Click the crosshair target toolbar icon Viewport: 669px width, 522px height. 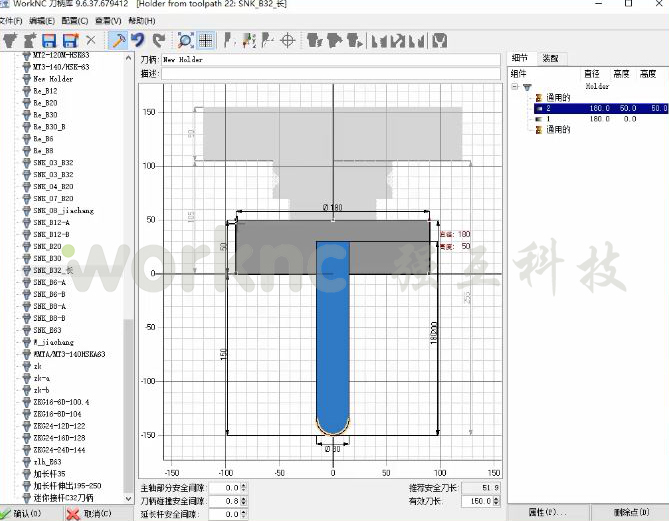tap(288, 41)
